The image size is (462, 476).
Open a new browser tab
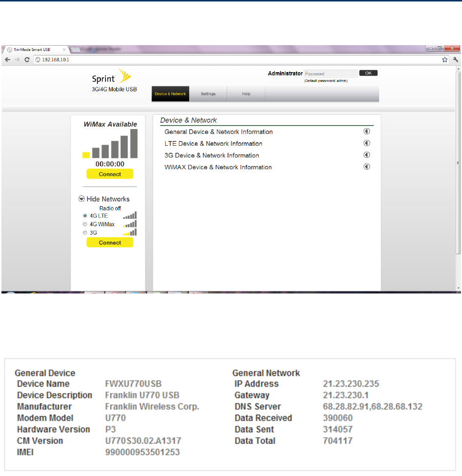click(76, 50)
